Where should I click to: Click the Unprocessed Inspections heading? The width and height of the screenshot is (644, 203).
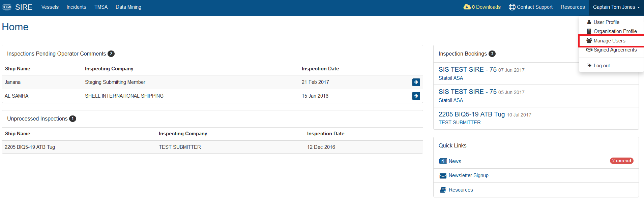coord(37,119)
